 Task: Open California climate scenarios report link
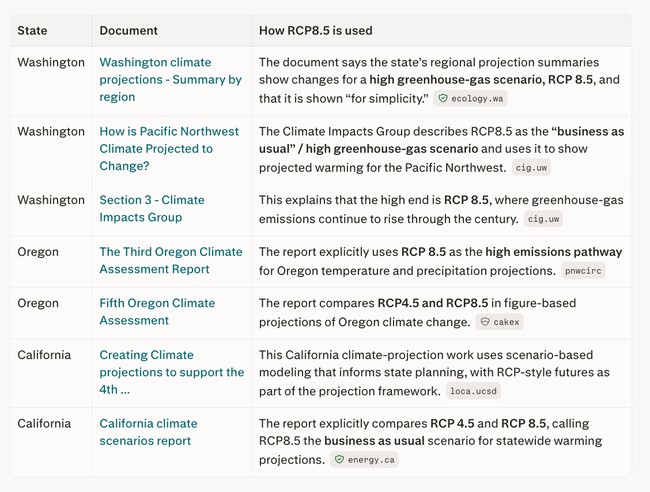click(x=148, y=432)
